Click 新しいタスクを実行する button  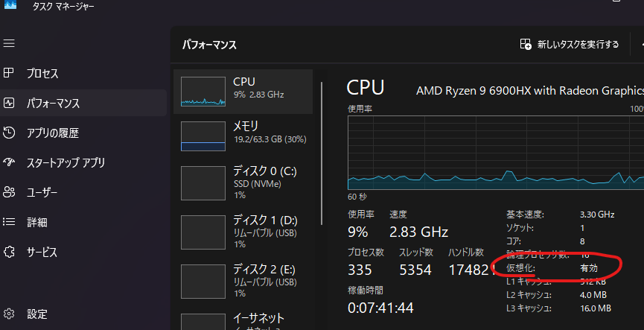coord(570,45)
